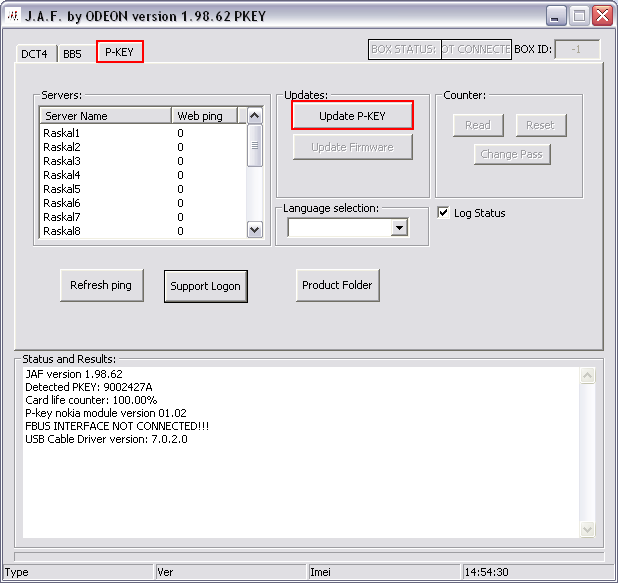Click the log scroll up arrow
Viewport: 618px width, 583px height.
[587, 375]
